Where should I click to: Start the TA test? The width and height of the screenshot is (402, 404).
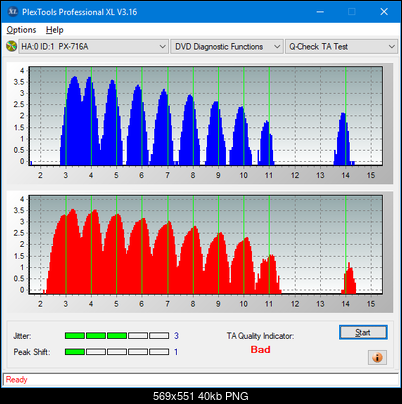tap(363, 332)
